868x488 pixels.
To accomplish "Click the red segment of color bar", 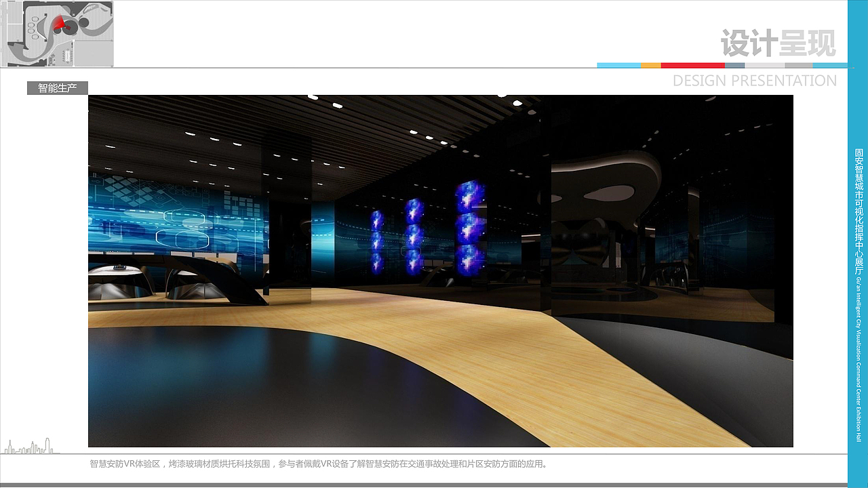I will point(693,65).
